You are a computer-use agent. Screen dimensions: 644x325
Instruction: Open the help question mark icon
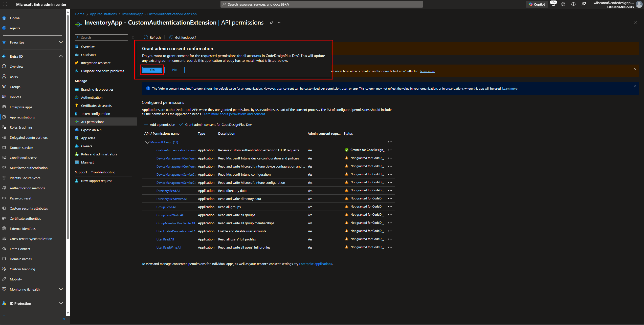[x=573, y=4]
